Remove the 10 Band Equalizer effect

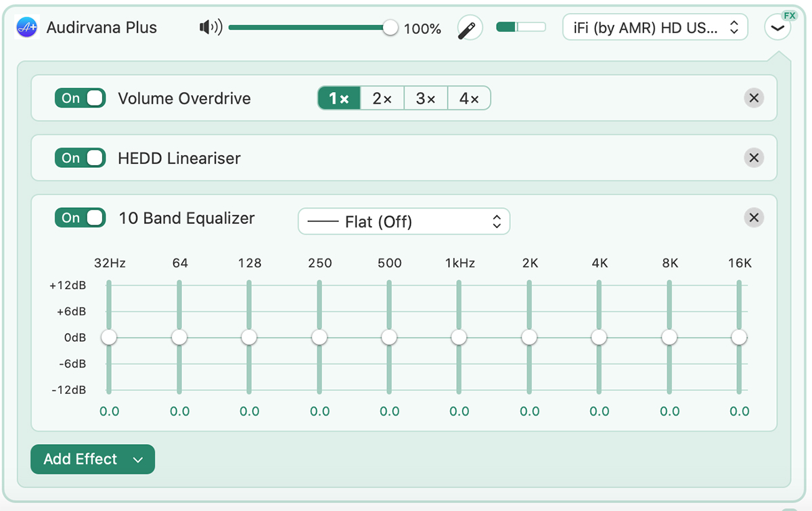[x=754, y=217]
